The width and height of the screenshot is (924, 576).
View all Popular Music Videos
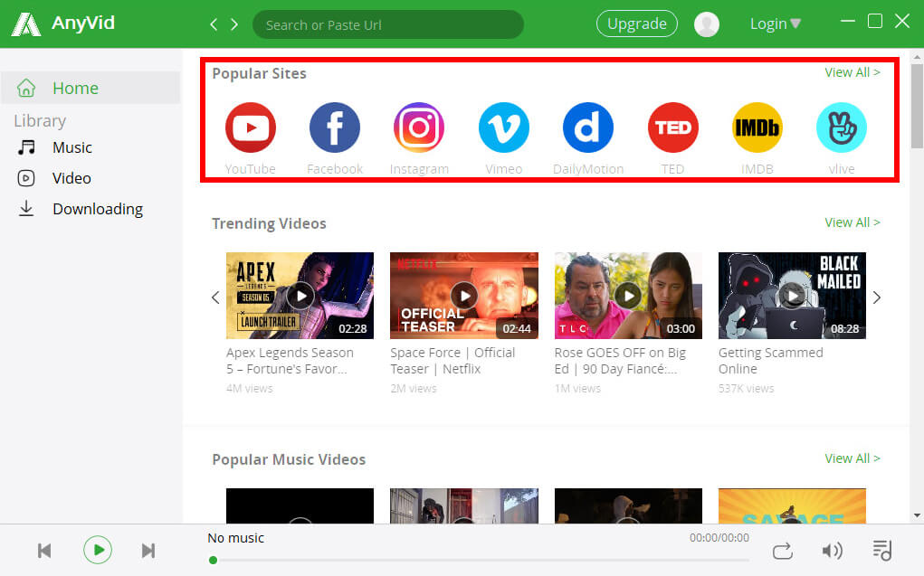[853, 458]
